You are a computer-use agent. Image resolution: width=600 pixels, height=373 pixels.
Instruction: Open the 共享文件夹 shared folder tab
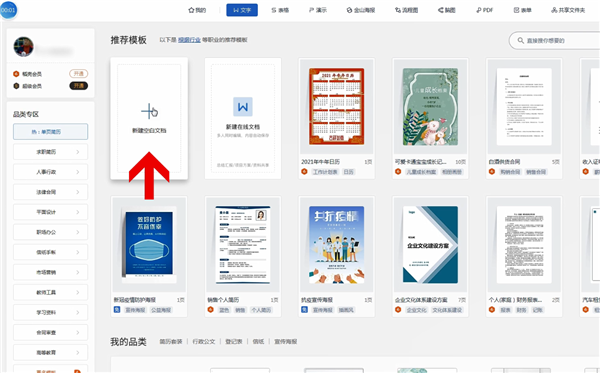click(x=568, y=10)
